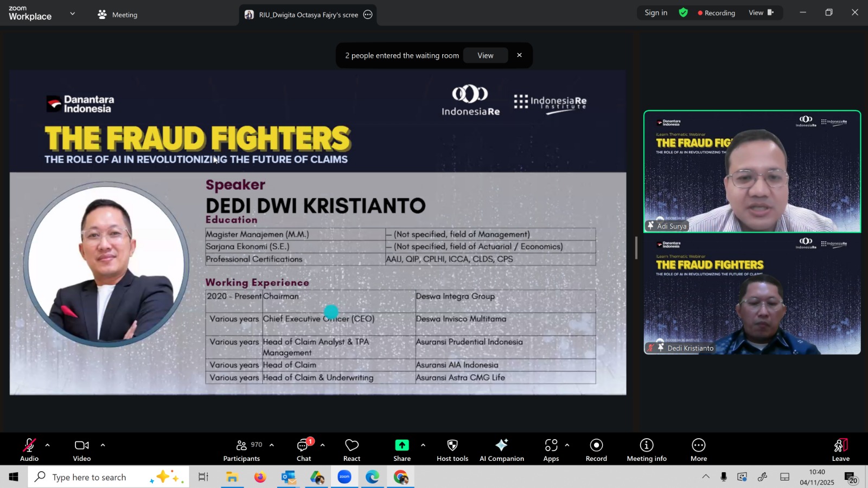Click View button on waiting room notification
The image size is (868, 488).
click(x=485, y=55)
